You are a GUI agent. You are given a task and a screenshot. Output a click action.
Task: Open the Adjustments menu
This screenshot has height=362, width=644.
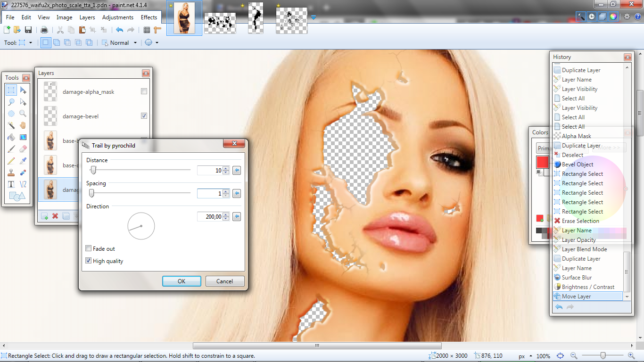(118, 17)
